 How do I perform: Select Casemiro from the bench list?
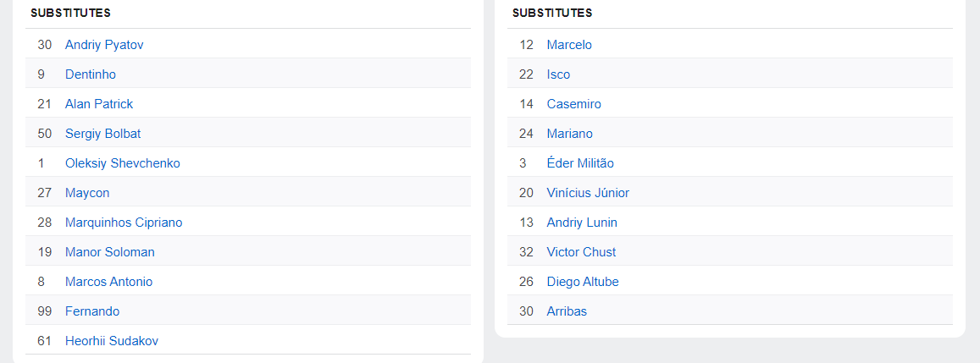point(573,104)
